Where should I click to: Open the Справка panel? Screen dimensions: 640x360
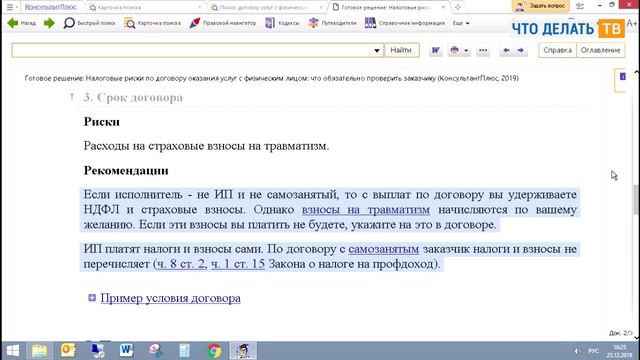click(557, 50)
